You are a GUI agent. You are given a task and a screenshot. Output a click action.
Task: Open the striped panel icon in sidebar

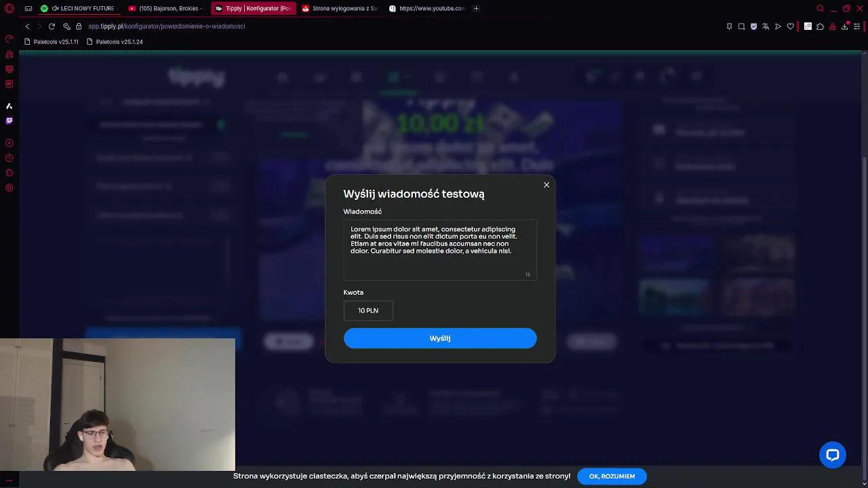(x=9, y=69)
